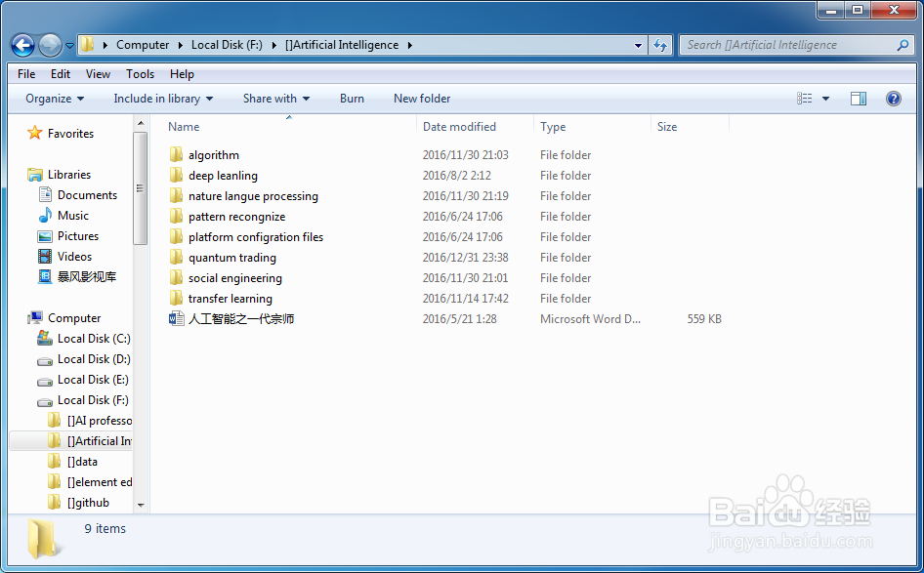Click the navigation pane scroll up arrow
Screen dimensions: 924x573
[x=141, y=123]
